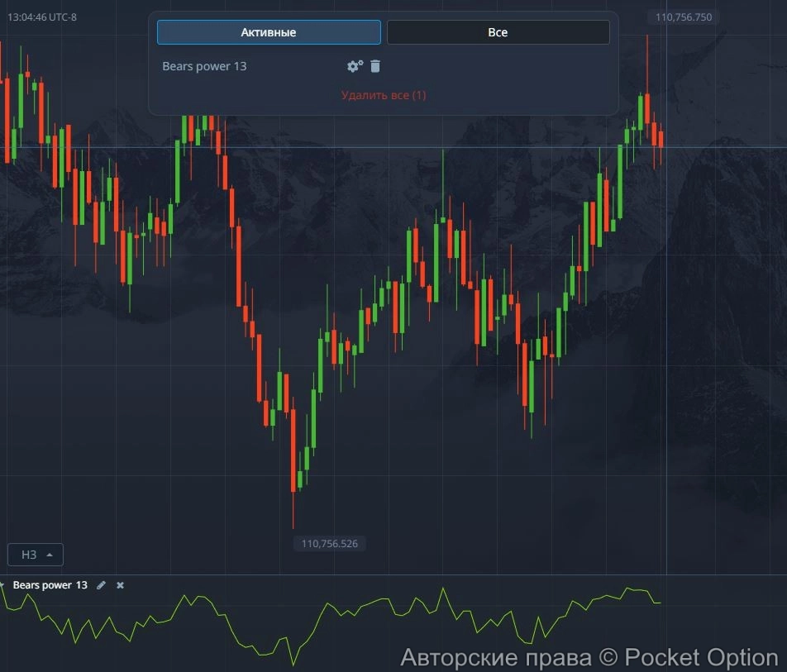Select Bears power 13 in active list

coord(204,66)
